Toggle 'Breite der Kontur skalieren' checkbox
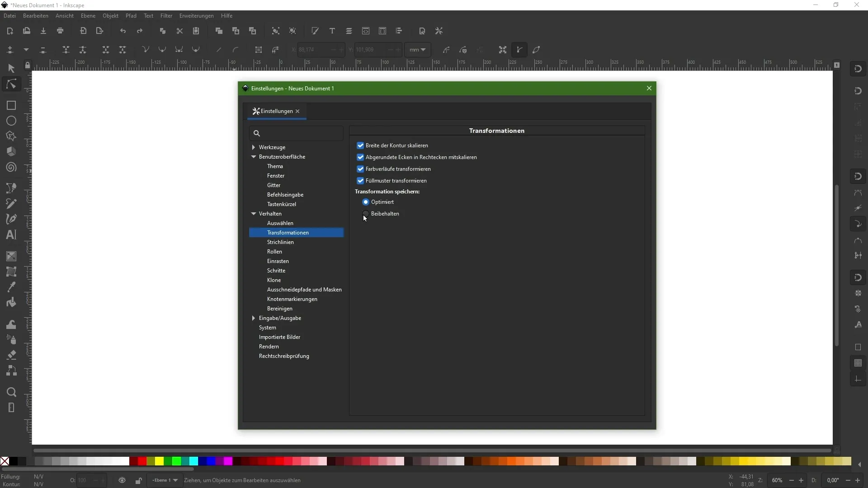868x488 pixels. coord(360,145)
